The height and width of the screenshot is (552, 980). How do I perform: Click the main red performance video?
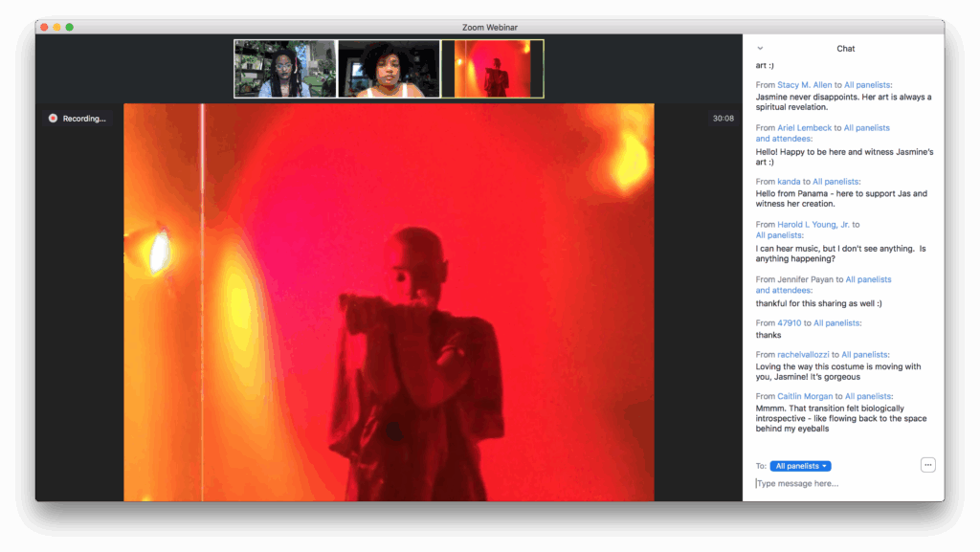(389, 301)
